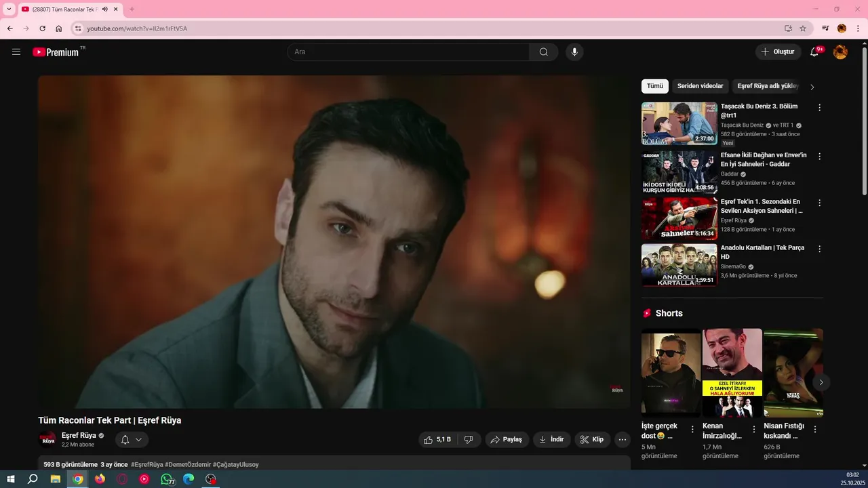Image resolution: width=868 pixels, height=488 pixels.
Task: Go back with browser back arrow
Action: [x=9, y=28]
